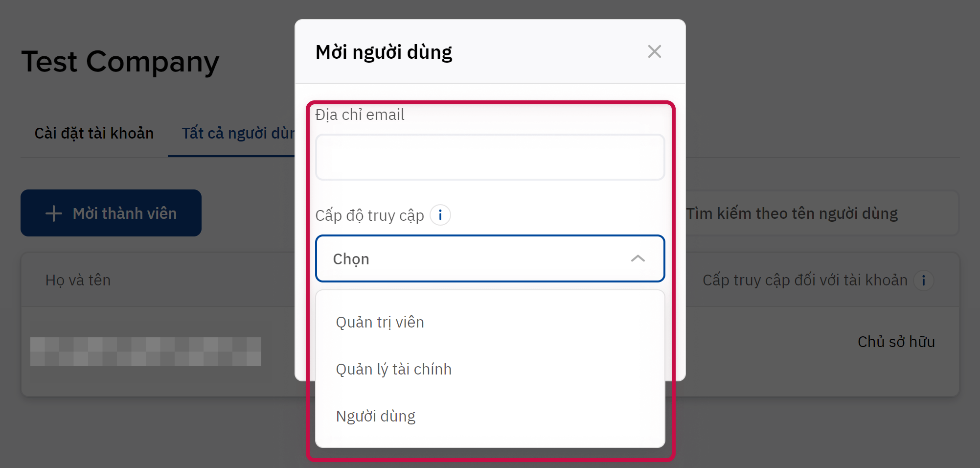Viewport: 980px width, 468px height.
Task: Select the blurred user name row
Action: pos(146,351)
